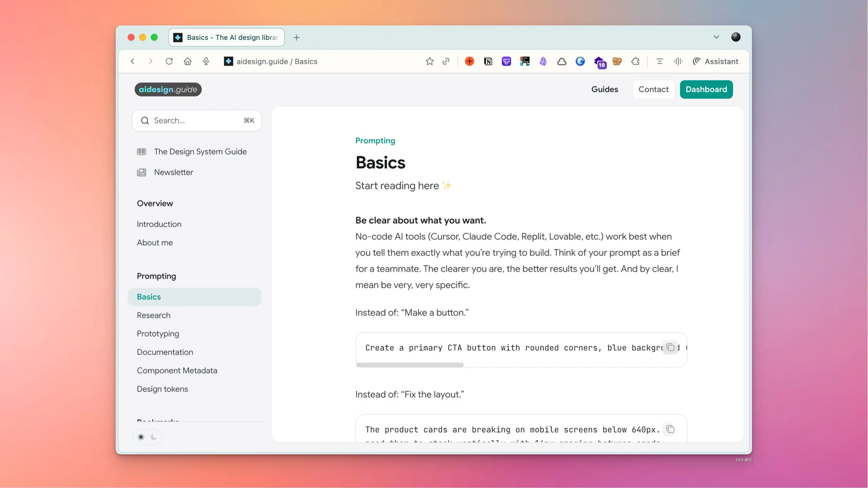Click the horizontal scrollbar in code block
Image resolution: width=868 pixels, height=488 pixels.
[410, 365]
